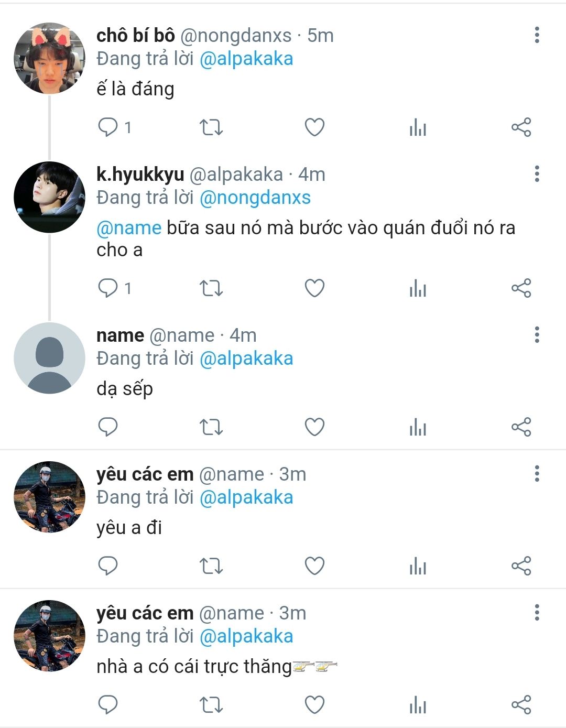Open k.hyukkyu's profile avatar

click(x=49, y=197)
